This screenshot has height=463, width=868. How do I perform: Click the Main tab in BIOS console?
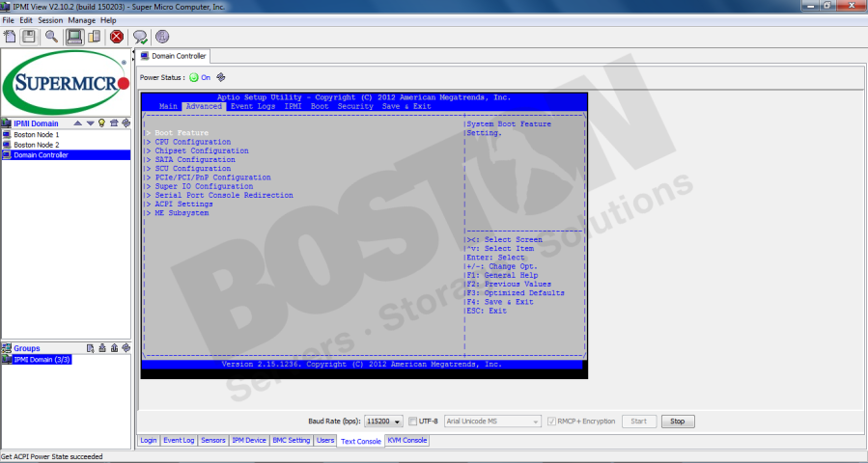tap(168, 106)
